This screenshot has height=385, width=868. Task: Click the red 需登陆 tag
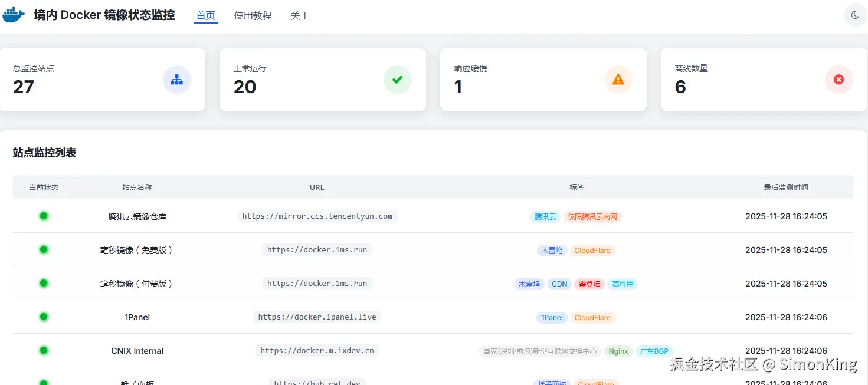pos(589,284)
